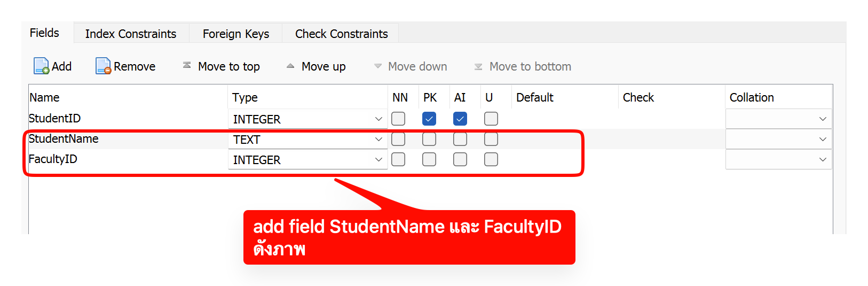Image resolution: width=868 pixels, height=286 pixels.
Task: Check the NN checkbox for StudentID
Action: tap(398, 119)
